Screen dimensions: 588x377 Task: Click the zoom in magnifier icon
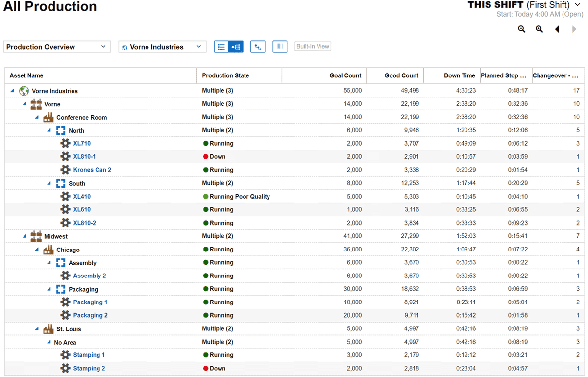(539, 29)
